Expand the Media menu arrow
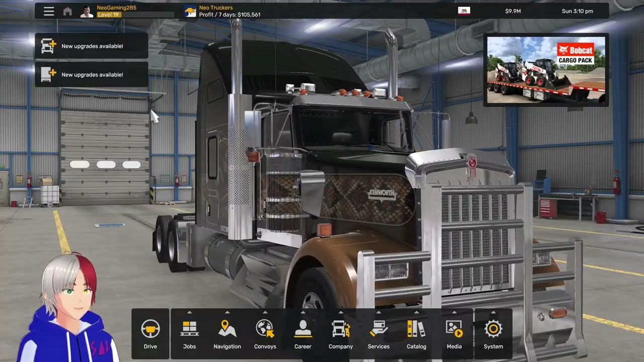The width and height of the screenshot is (644, 362). point(454,312)
